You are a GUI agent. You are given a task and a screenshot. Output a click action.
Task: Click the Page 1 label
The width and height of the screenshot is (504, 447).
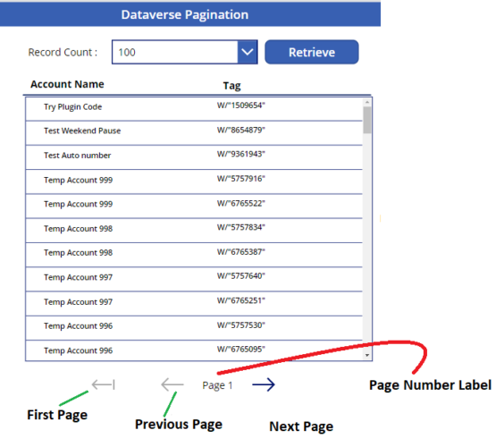pyautogui.click(x=217, y=385)
